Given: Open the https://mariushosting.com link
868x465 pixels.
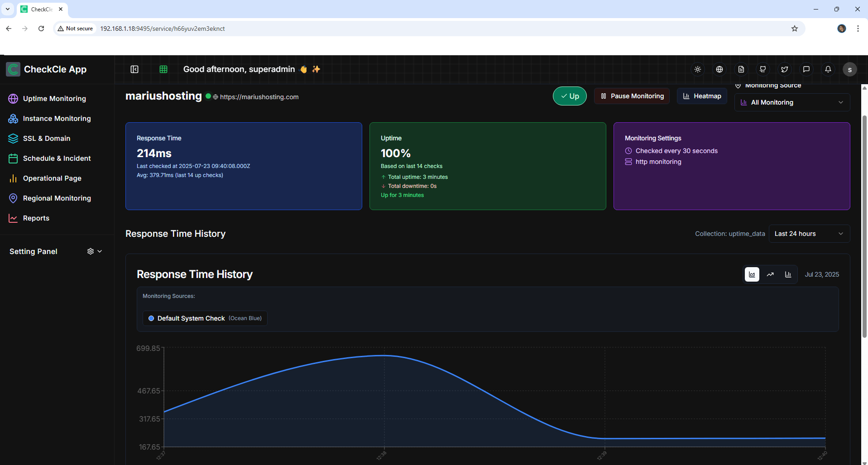Looking at the screenshot, I should [x=259, y=97].
